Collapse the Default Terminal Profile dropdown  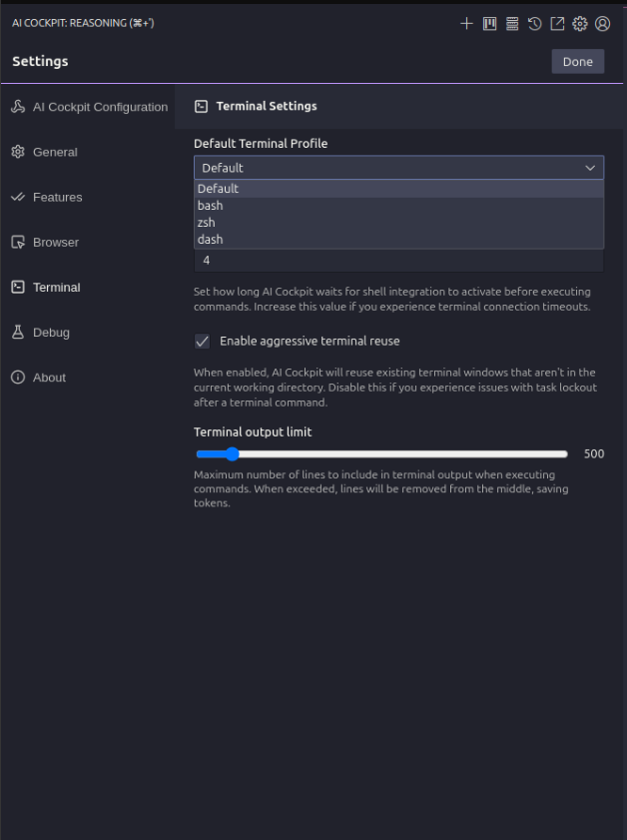pos(398,168)
